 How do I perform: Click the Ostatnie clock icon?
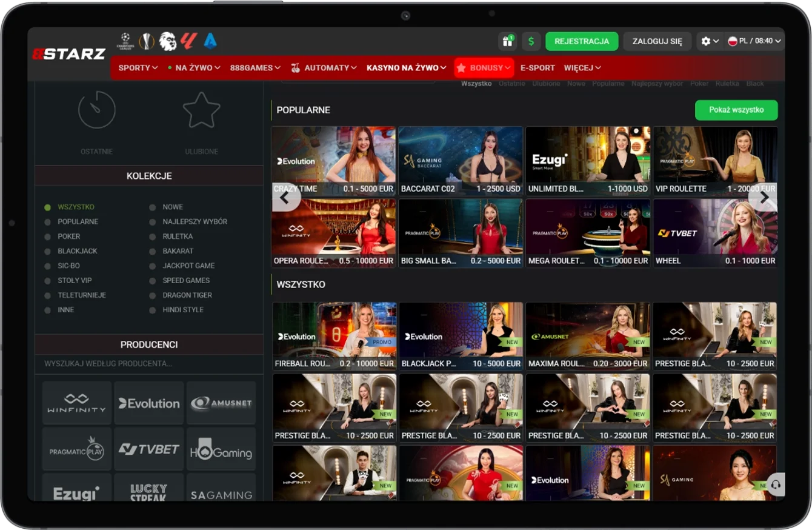97,110
